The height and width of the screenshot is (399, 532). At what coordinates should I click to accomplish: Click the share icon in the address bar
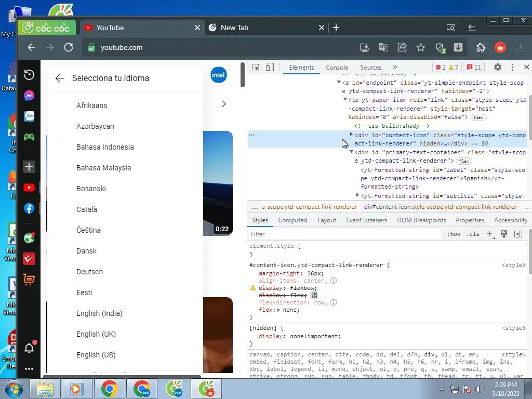tap(402, 47)
